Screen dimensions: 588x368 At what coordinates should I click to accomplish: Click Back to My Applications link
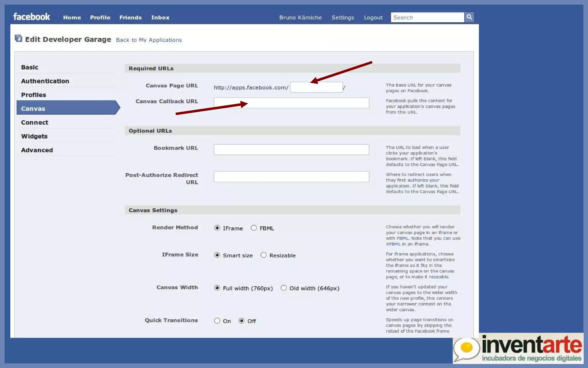pyautogui.click(x=149, y=40)
